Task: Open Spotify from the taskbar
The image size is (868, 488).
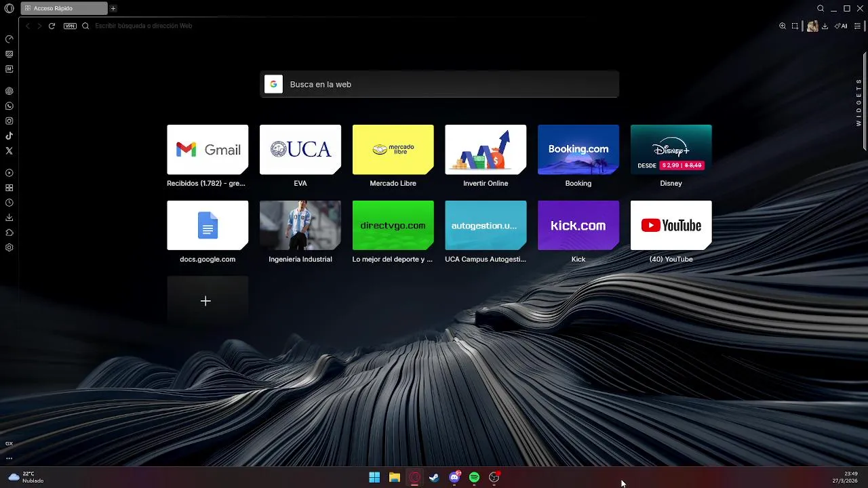Action: (x=474, y=477)
